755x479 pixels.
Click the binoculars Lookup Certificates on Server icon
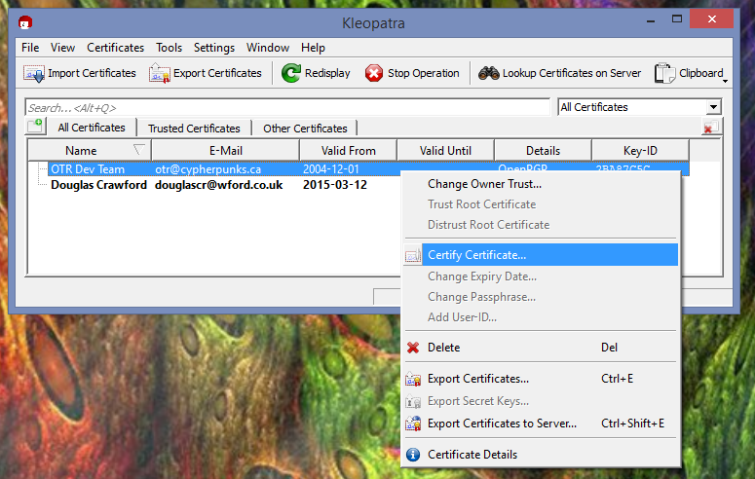[488, 73]
